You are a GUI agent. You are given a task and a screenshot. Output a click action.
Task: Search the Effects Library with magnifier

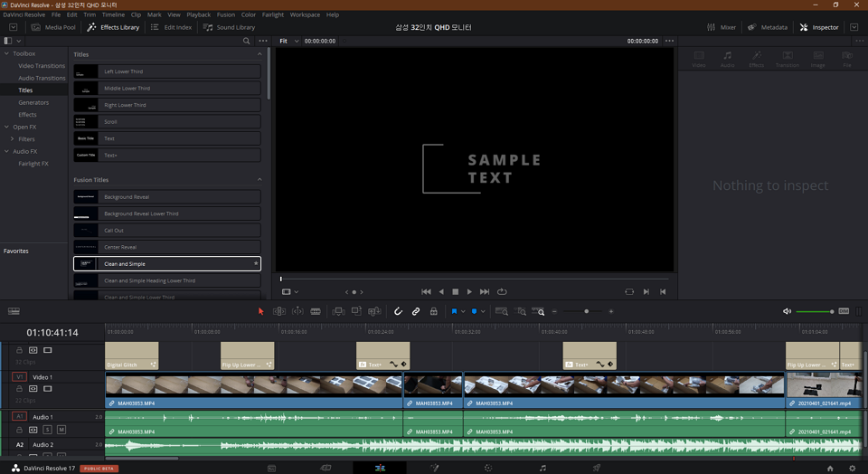tap(246, 41)
